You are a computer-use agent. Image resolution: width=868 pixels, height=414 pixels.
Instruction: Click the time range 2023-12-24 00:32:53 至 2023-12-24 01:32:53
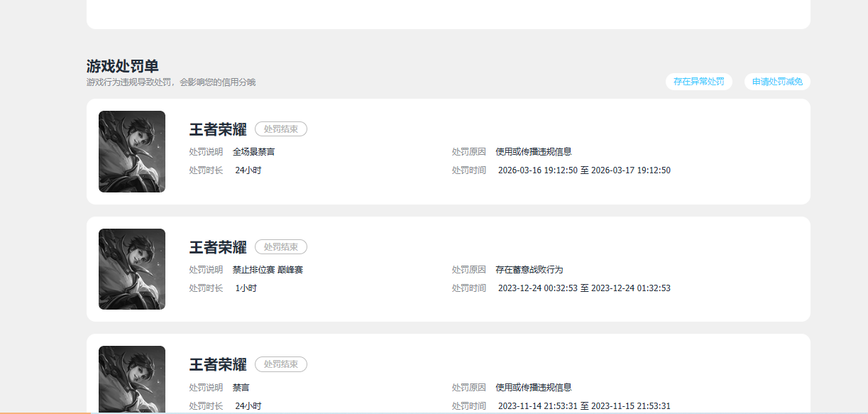(x=584, y=288)
